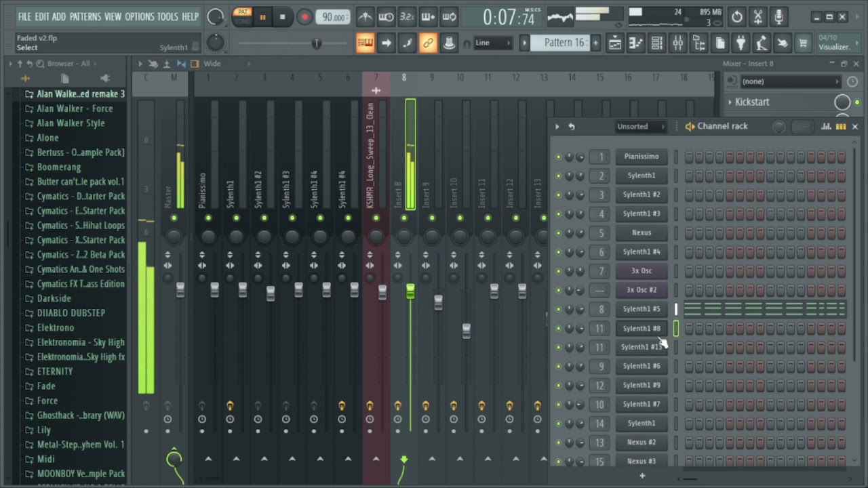
Task: Click the 3x Osc channel button
Action: pos(642,270)
